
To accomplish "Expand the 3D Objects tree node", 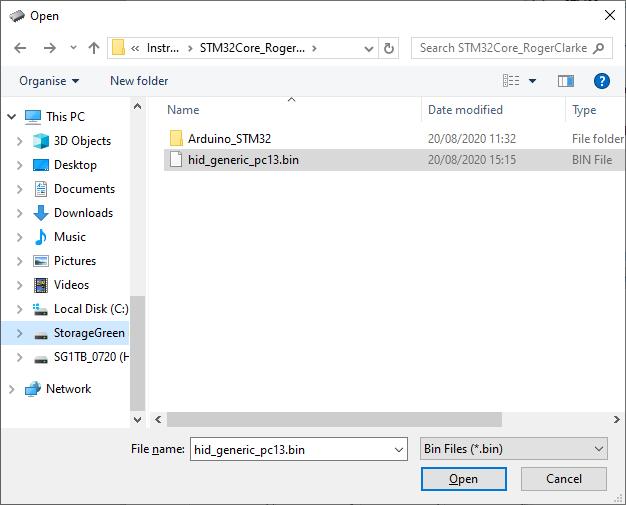I will 19,141.
